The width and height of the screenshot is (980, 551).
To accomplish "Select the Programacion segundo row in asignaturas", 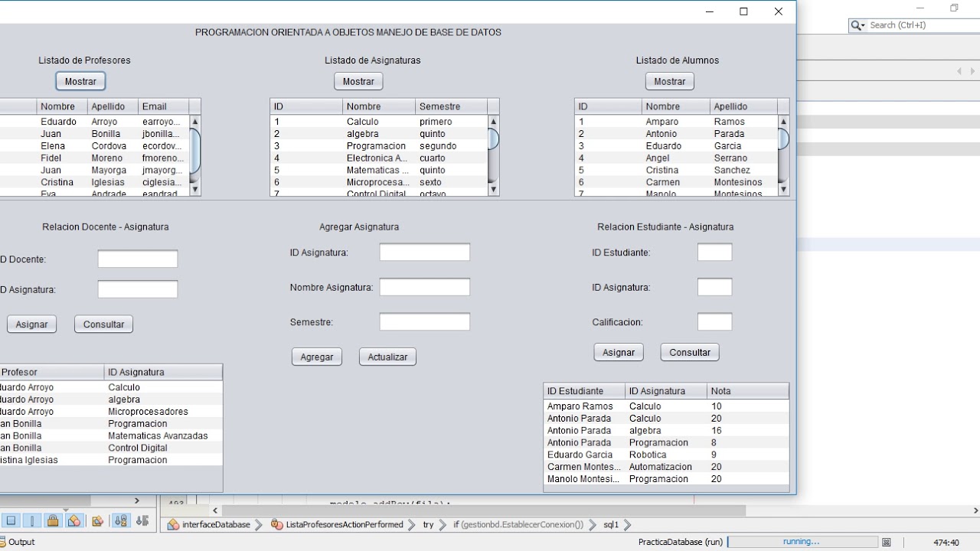I will 379,146.
